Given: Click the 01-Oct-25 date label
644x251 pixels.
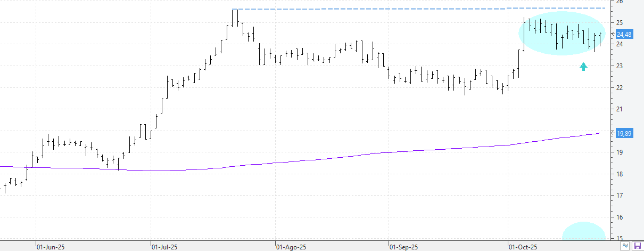Looking at the screenshot, I should pos(523,247).
